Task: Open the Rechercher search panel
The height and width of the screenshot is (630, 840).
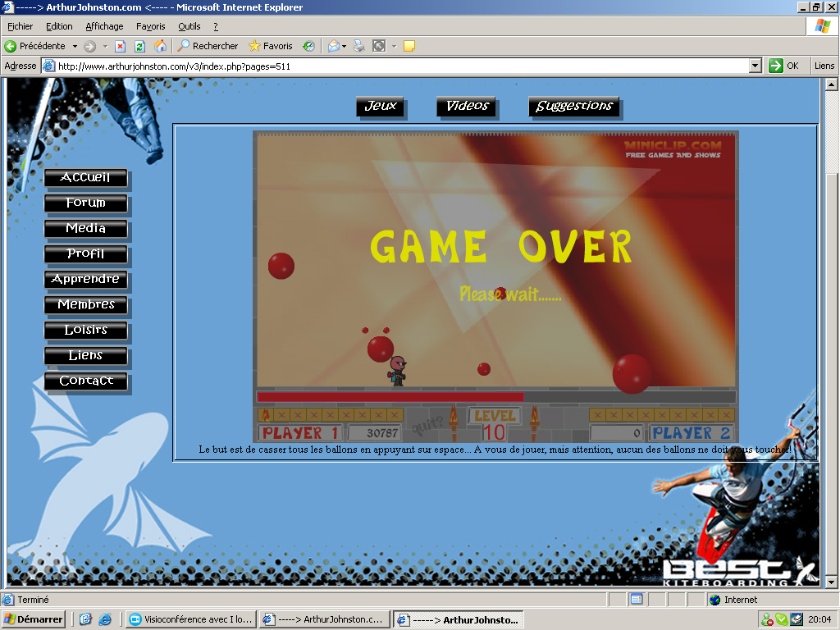Action: coord(208,46)
